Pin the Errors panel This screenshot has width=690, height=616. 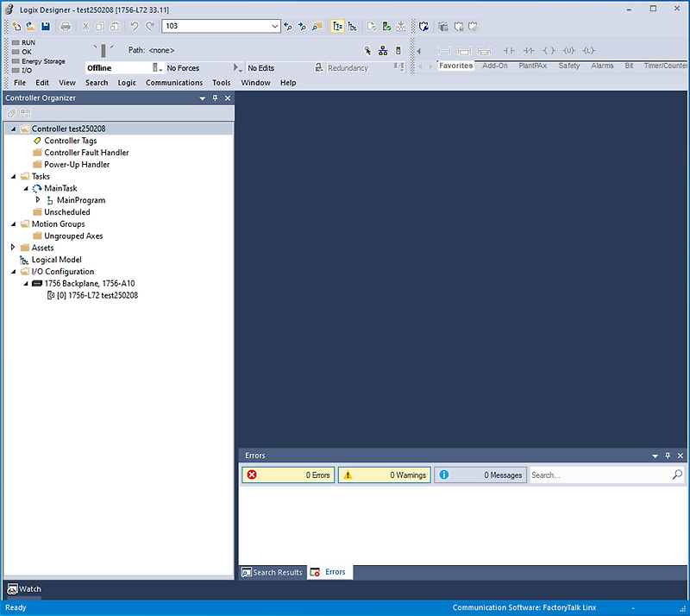[x=668, y=456]
